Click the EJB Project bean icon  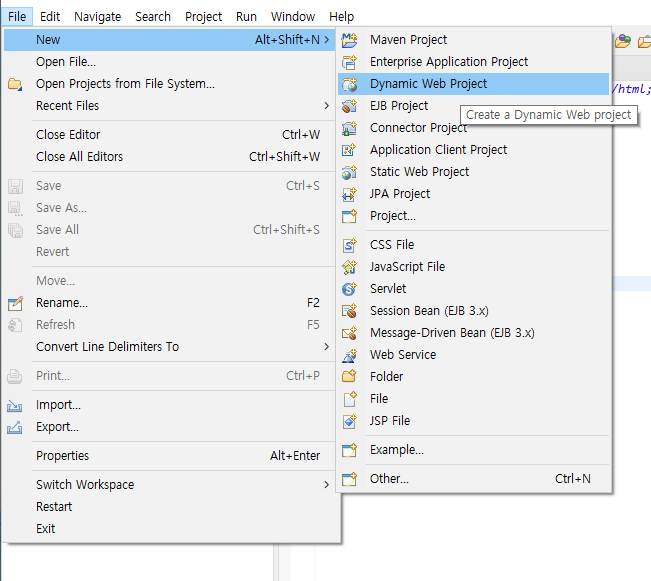pos(349,106)
